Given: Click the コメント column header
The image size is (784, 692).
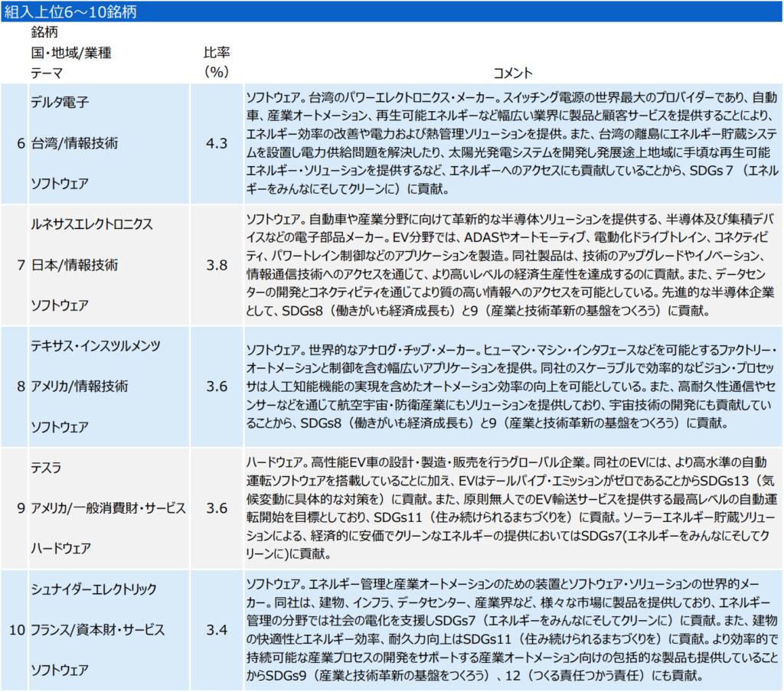Looking at the screenshot, I should [x=513, y=73].
